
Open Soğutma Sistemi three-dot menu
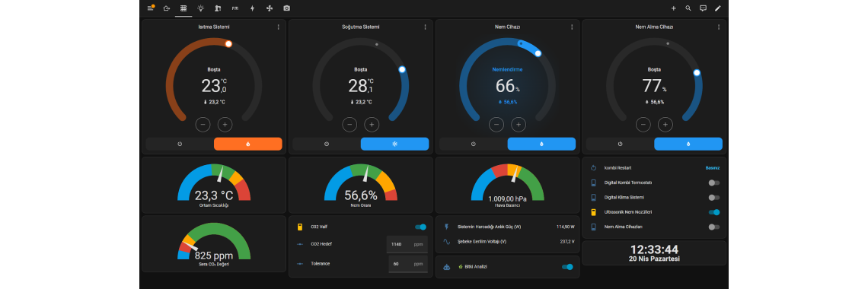(x=425, y=27)
